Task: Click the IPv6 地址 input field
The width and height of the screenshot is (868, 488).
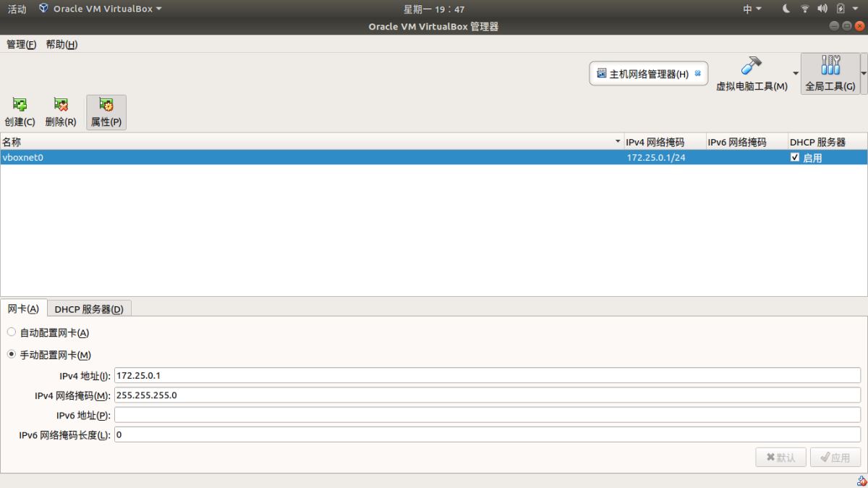Action: [x=488, y=415]
